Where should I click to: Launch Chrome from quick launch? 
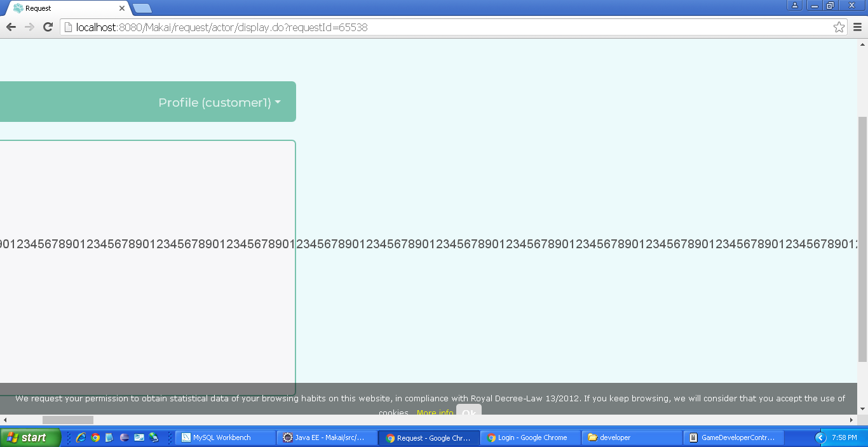95,437
